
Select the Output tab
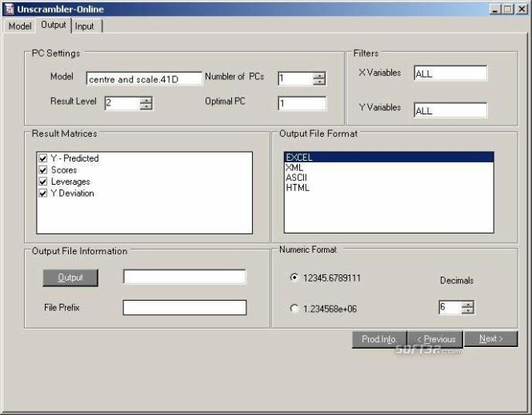point(54,25)
